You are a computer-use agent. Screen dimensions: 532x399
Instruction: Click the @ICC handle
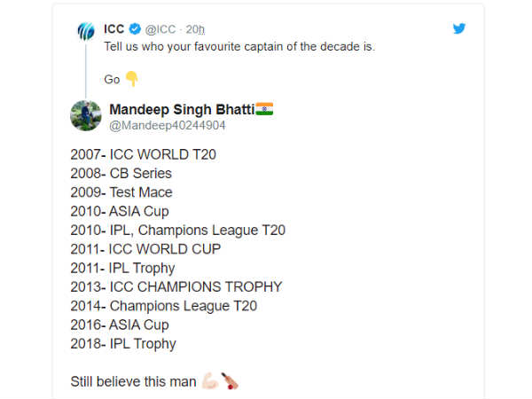point(160,29)
